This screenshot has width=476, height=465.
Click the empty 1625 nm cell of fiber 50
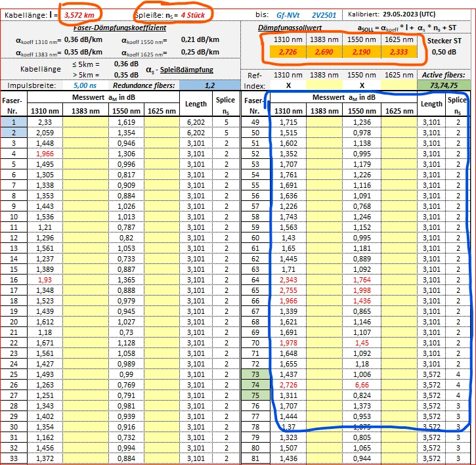pos(399,133)
